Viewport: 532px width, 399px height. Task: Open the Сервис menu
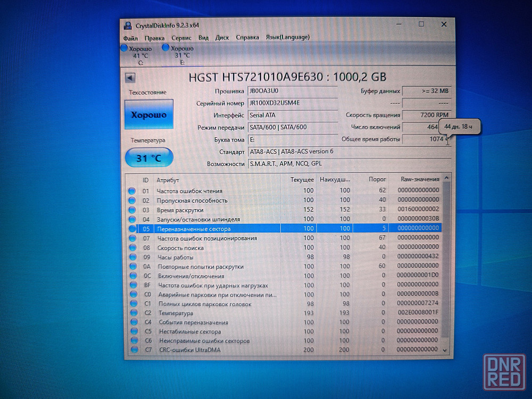click(181, 38)
